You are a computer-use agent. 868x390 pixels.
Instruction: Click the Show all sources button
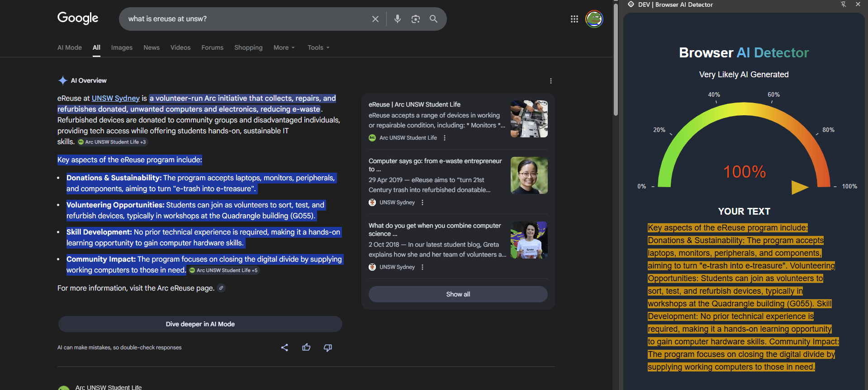[458, 294]
